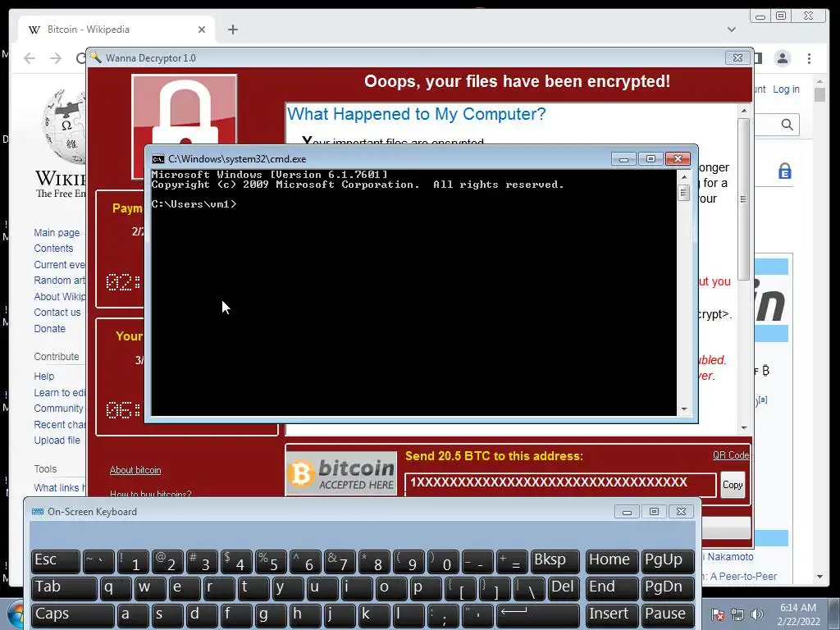The image size is (840, 630).
Task: Close the Wanna Decryptor window
Action: pyautogui.click(x=737, y=58)
